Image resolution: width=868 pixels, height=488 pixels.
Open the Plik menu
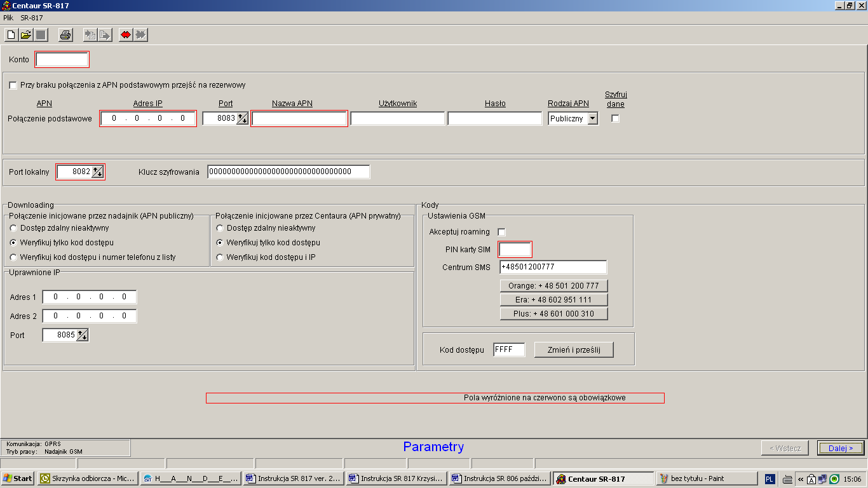(8, 18)
